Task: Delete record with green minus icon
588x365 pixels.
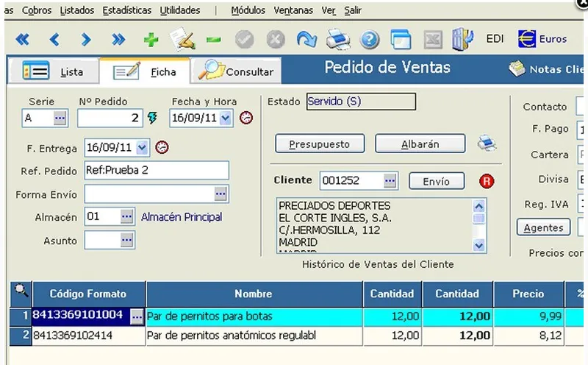Action: click(213, 40)
